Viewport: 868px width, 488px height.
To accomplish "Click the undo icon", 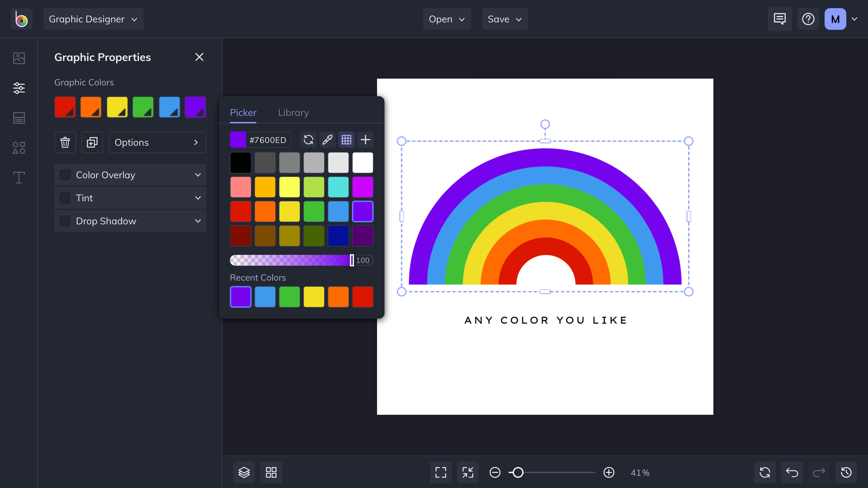I will tap(792, 472).
